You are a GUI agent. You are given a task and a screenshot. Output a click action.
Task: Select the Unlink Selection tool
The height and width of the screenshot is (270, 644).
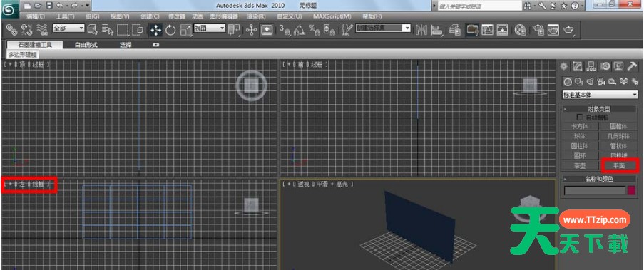26,29
